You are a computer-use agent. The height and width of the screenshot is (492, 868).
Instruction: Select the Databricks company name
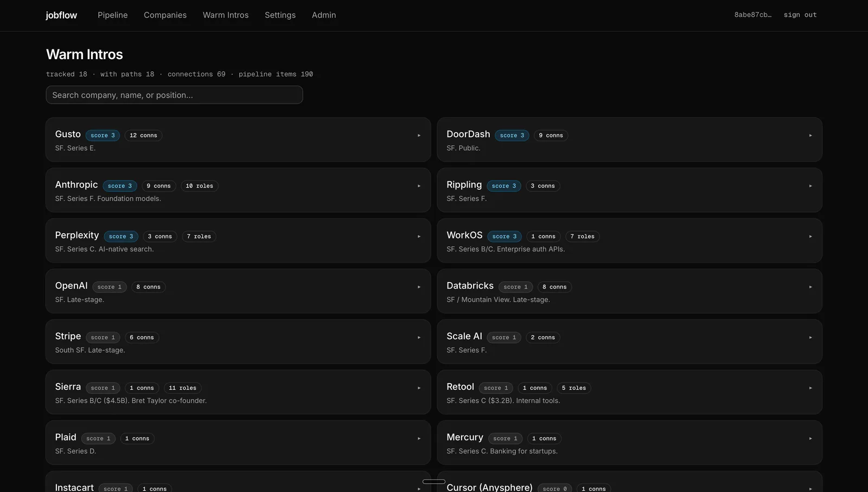470,285
